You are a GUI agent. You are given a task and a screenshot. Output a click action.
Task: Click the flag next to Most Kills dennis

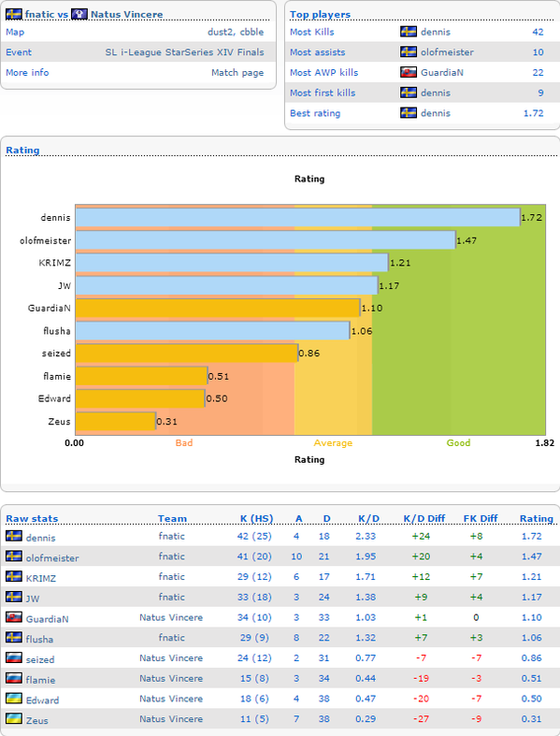409,32
